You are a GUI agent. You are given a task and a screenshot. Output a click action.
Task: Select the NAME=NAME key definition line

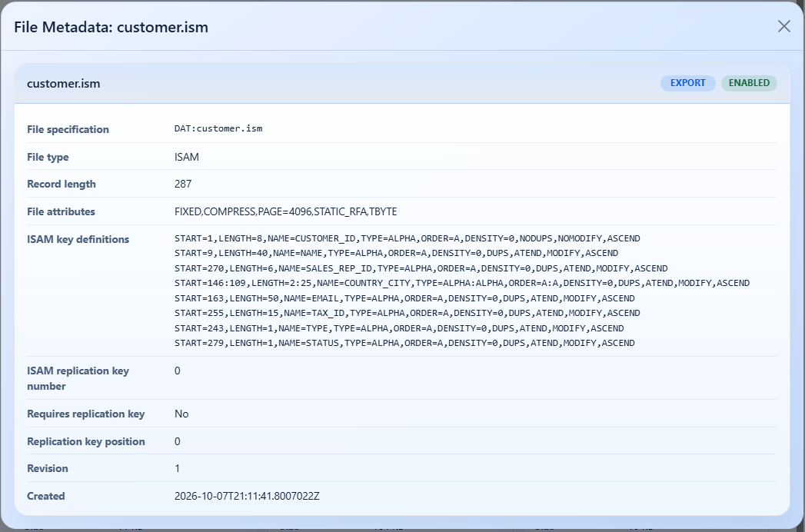(396, 253)
